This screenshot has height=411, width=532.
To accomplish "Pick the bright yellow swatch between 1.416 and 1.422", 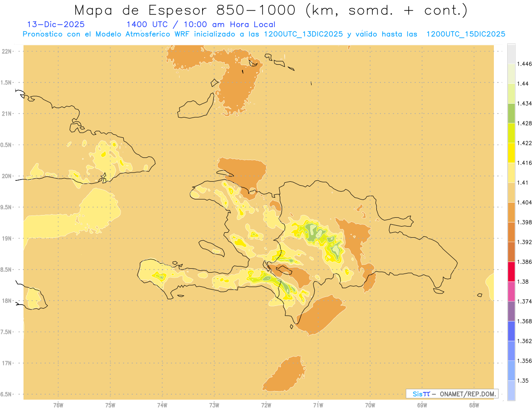I will (511, 153).
